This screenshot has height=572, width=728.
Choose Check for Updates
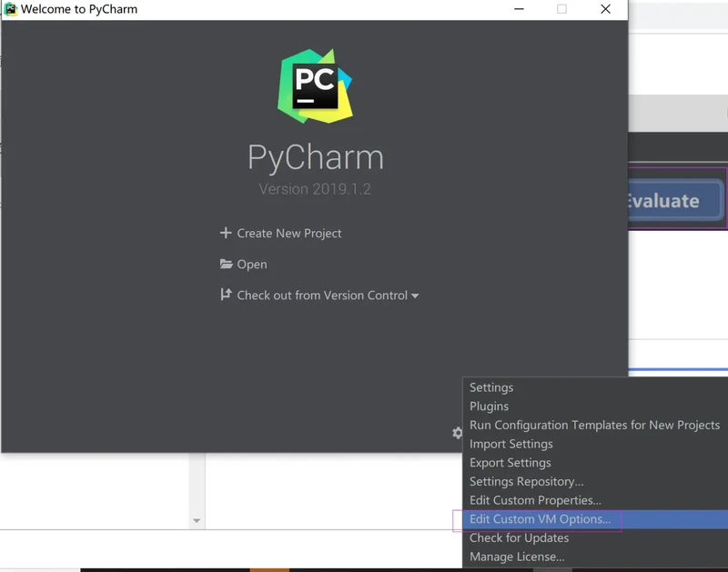[519, 538]
